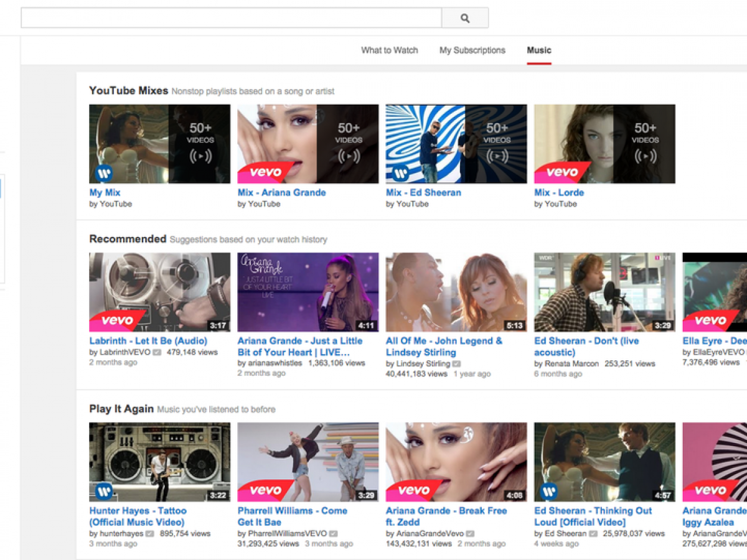747x560 pixels.
Task: Play the Ariana Grande Break Free thumbnail
Action: pos(456,462)
